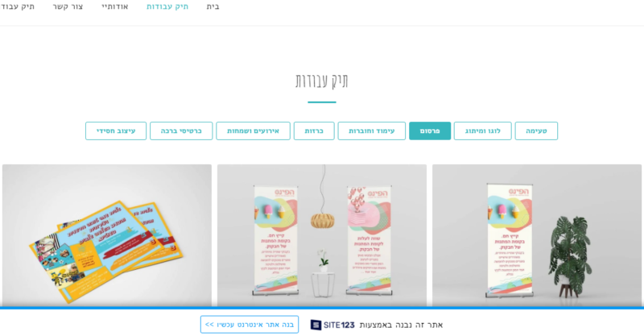Filter by עיצוב חסידי

[x=116, y=131]
